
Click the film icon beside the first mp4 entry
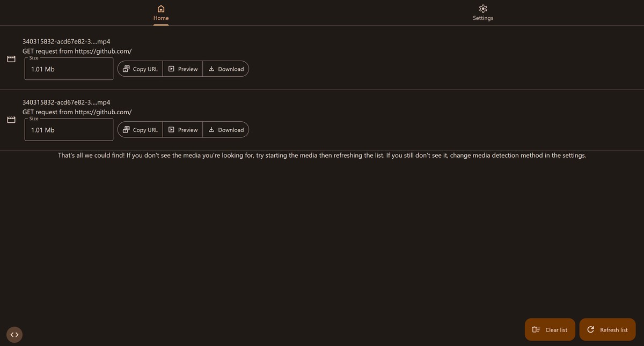point(11,58)
